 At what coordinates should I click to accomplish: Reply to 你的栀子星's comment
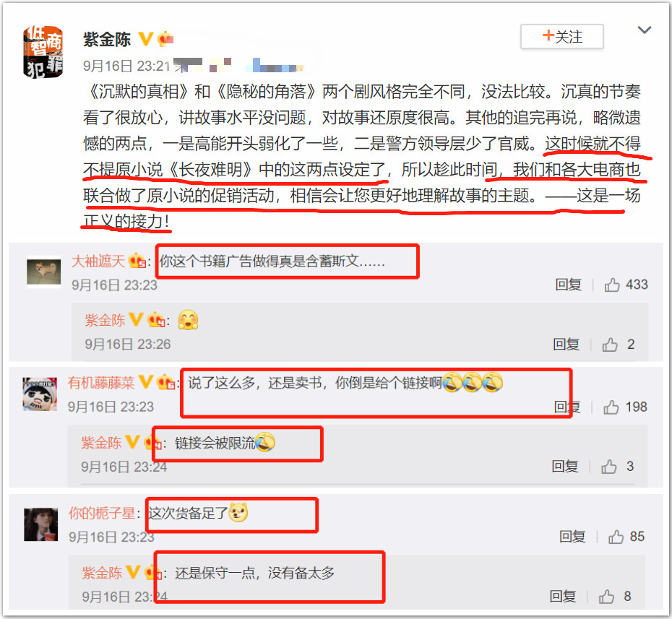[x=572, y=537]
